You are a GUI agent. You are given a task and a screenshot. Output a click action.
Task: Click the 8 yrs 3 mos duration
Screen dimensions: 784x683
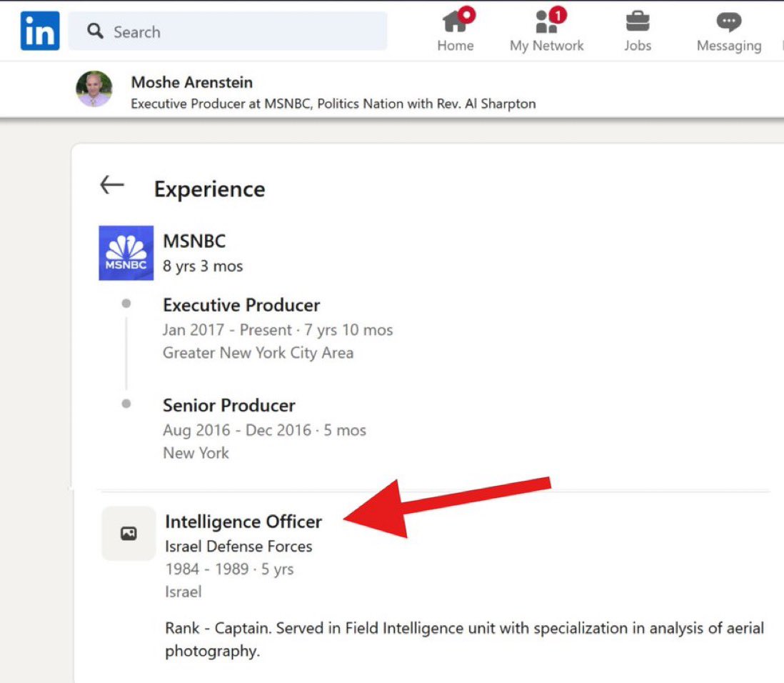[x=203, y=266]
